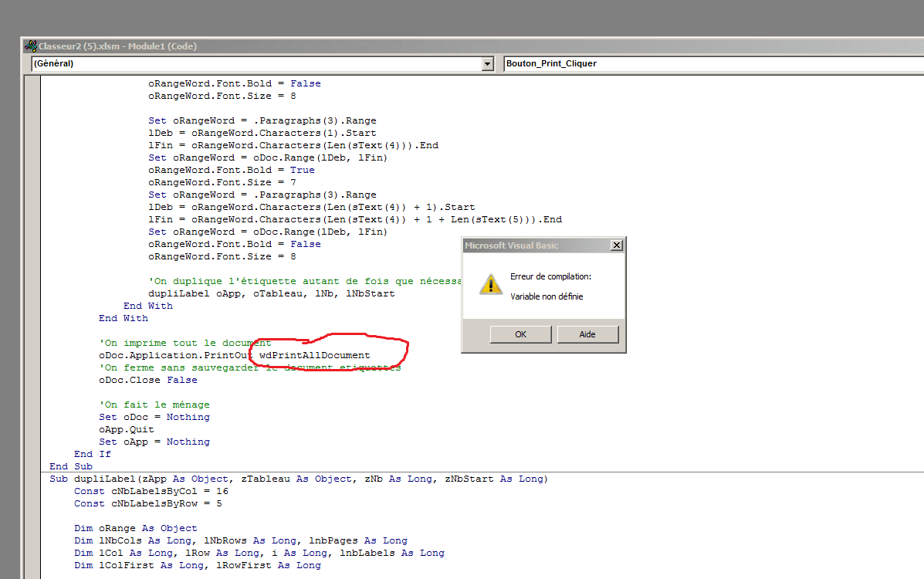Expand the (Général) object dropdown arrow

click(487, 64)
